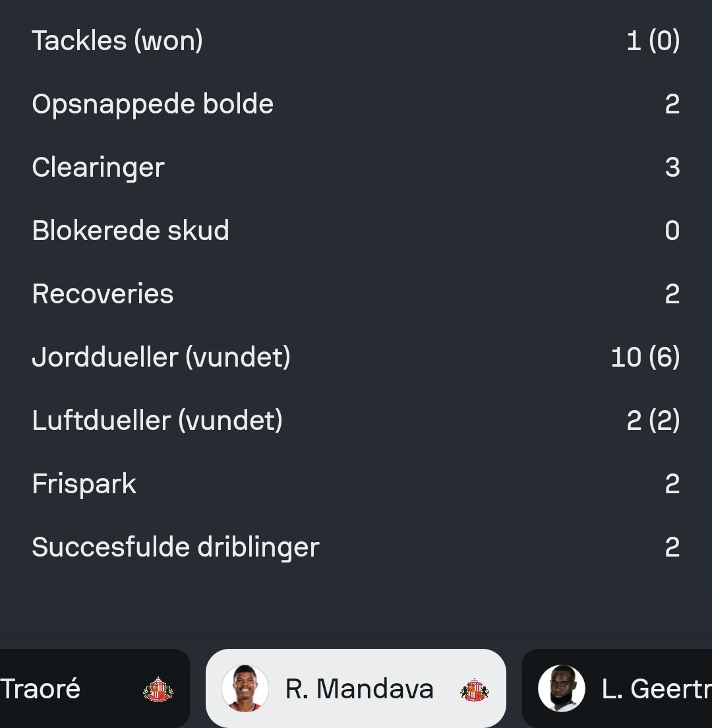Click the Tackles (won) stat row

356,40
